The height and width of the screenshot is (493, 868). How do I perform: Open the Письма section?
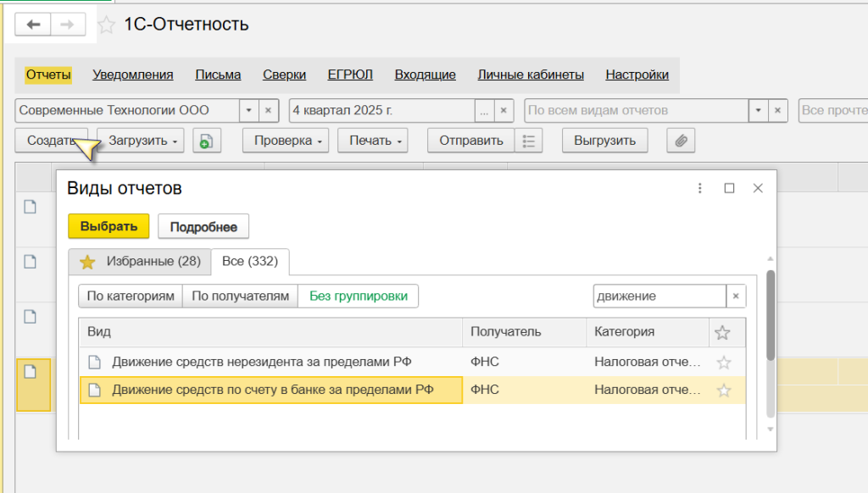point(218,75)
